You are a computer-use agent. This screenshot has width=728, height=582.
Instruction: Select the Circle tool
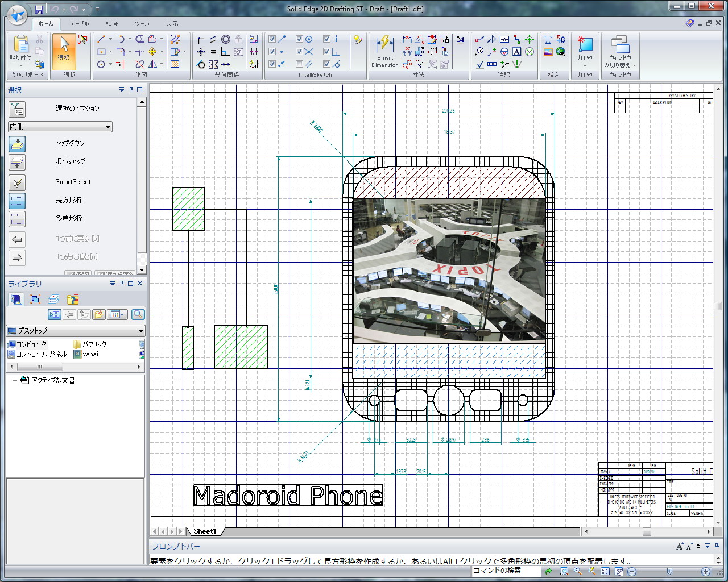101,64
